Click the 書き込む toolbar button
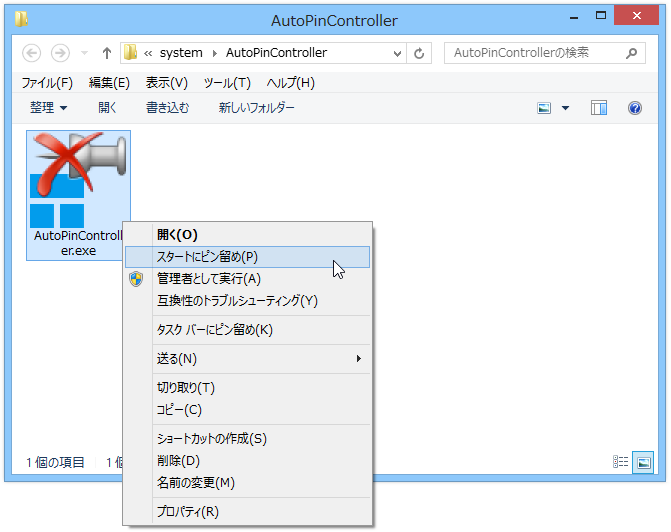Screen dimensions: 671x532 pos(167,107)
